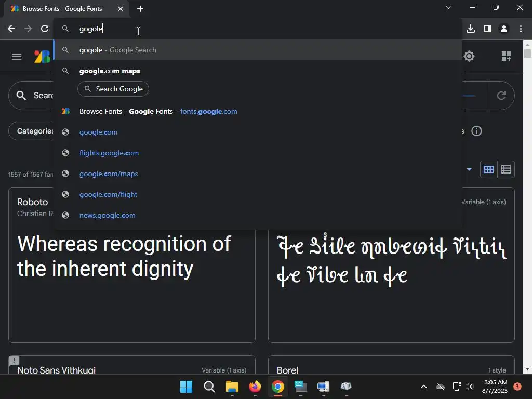Open the Chrome three-dot menu
Screen dimensions: 532x399
point(521,29)
